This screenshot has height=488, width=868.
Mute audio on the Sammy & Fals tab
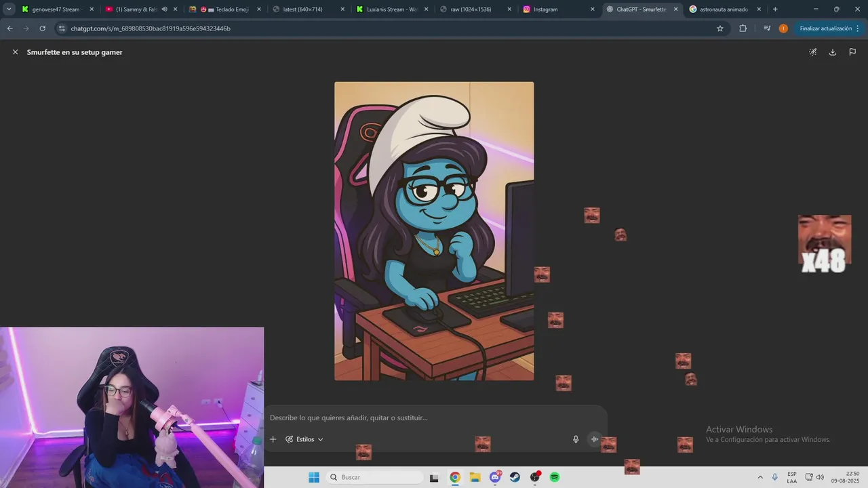164,9
